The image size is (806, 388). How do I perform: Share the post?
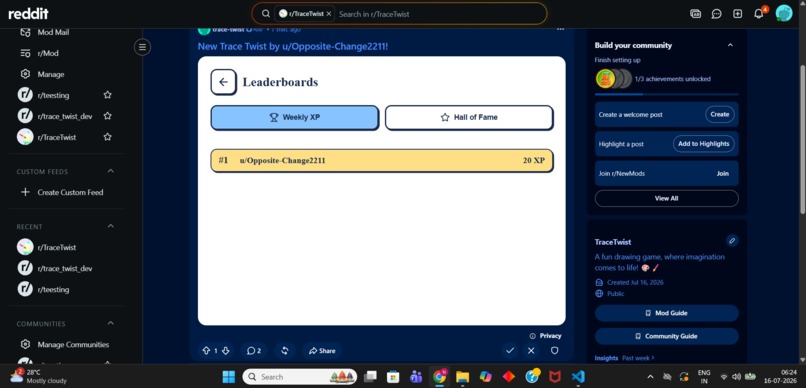[x=322, y=350]
